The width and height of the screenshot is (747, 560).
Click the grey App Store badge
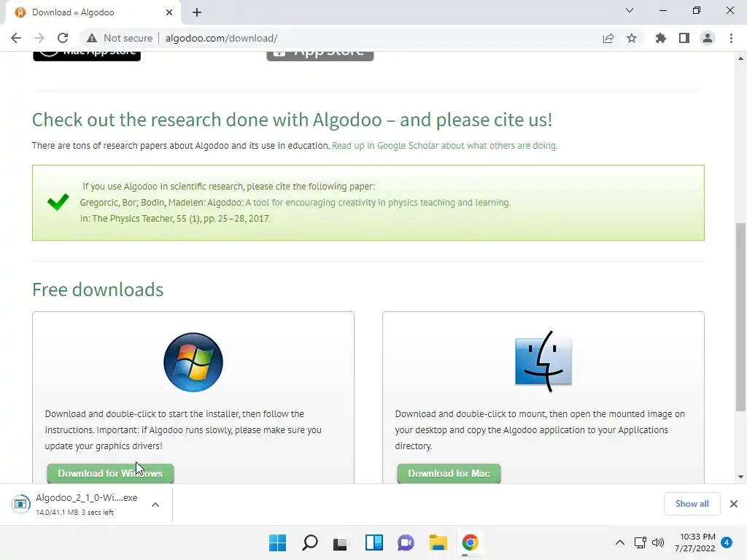[x=320, y=55]
